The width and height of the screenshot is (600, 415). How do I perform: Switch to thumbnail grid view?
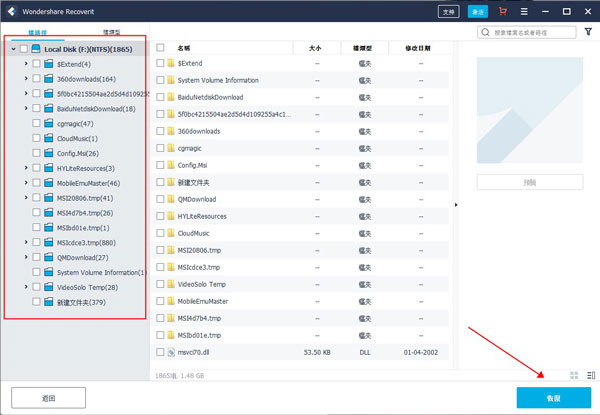click(574, 375)
